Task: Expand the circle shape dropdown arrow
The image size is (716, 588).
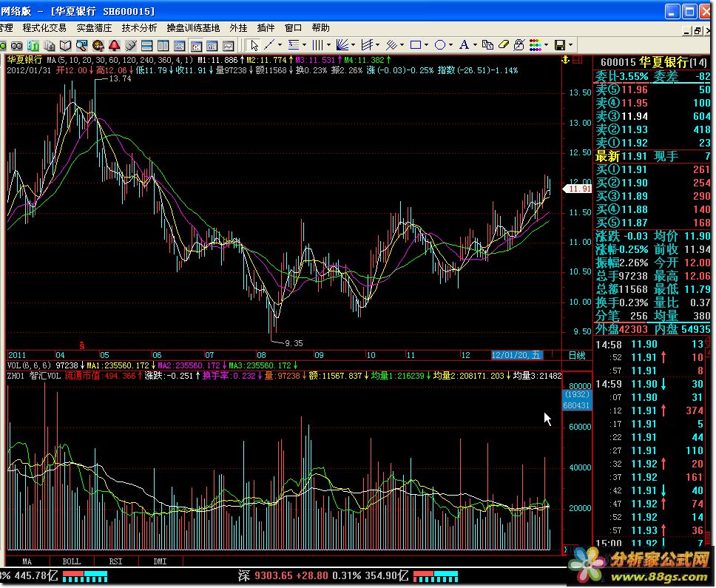Action: tap(450, 44)
